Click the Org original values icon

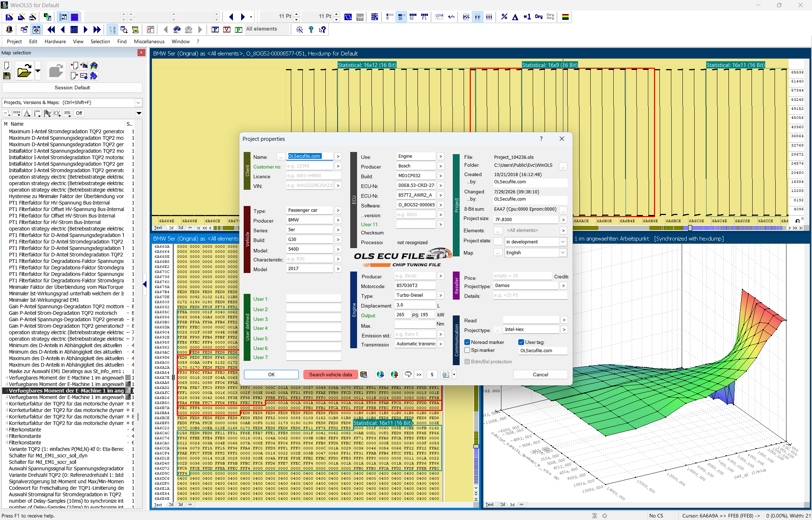[x=538, y=17]
